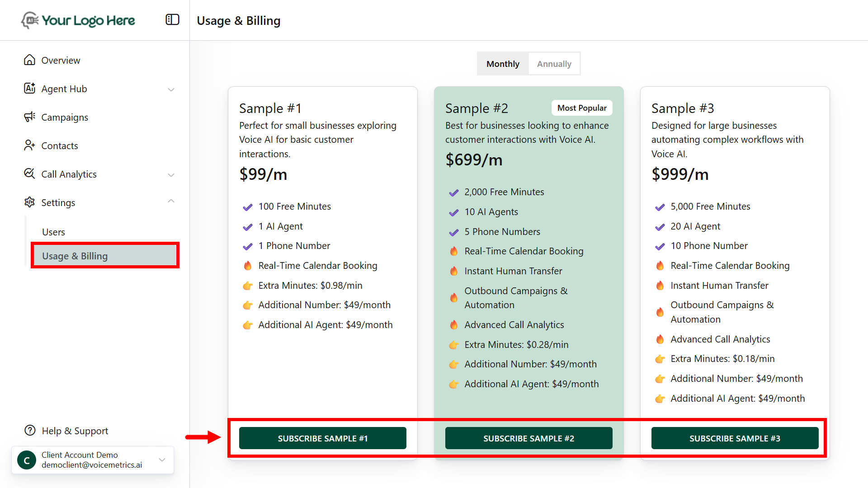Open the Users settings page

tap(53, 232)
